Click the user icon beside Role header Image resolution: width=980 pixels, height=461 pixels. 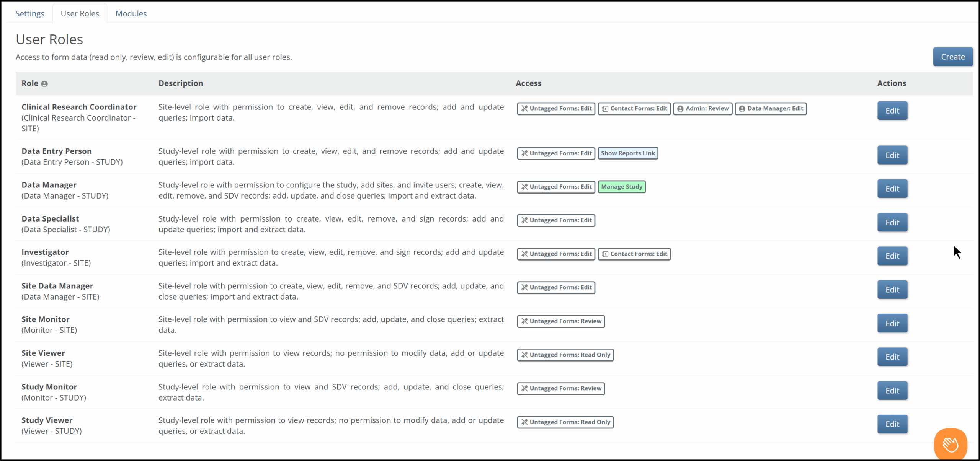click(44, 84)
